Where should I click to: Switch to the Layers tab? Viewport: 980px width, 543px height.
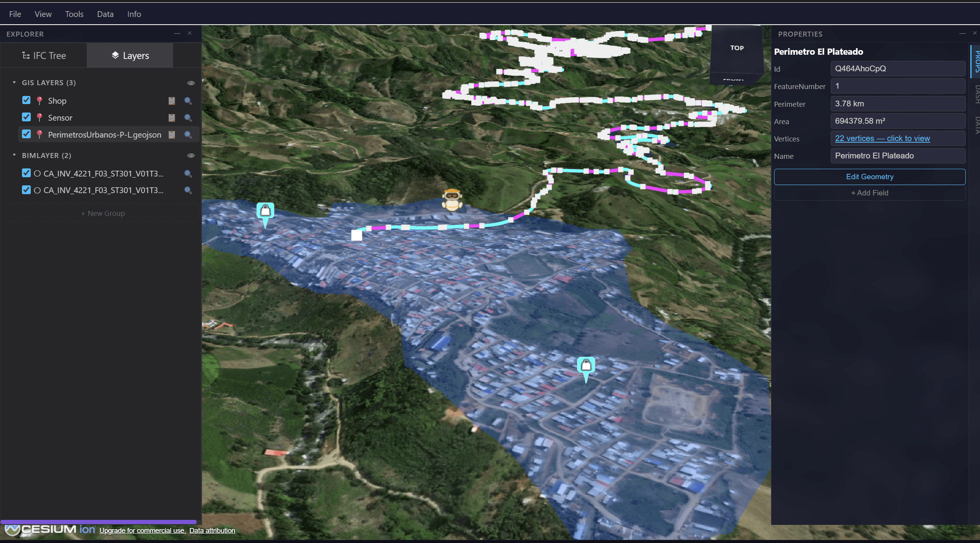pos(130,55)
